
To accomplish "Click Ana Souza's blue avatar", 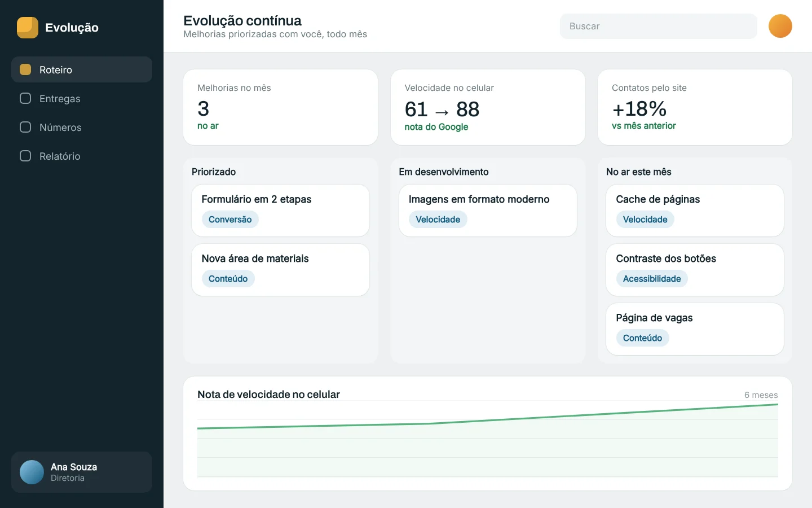I will point(32,472).
